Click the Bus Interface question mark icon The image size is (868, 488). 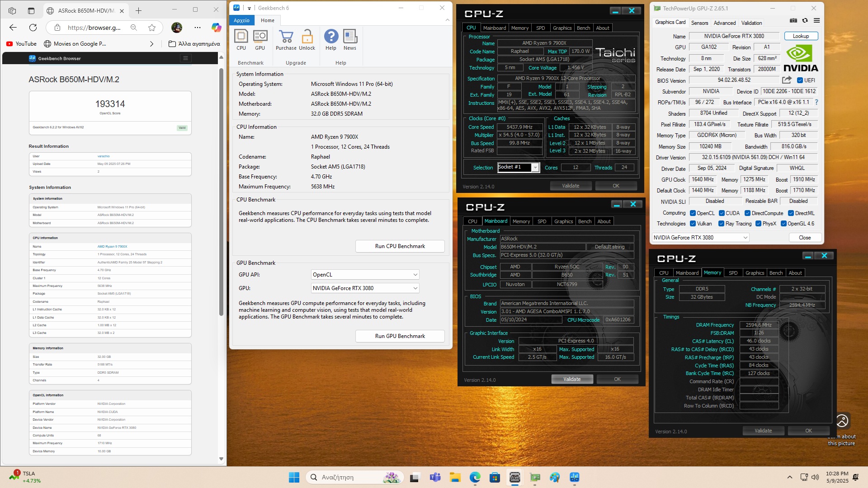click(816, 102)
